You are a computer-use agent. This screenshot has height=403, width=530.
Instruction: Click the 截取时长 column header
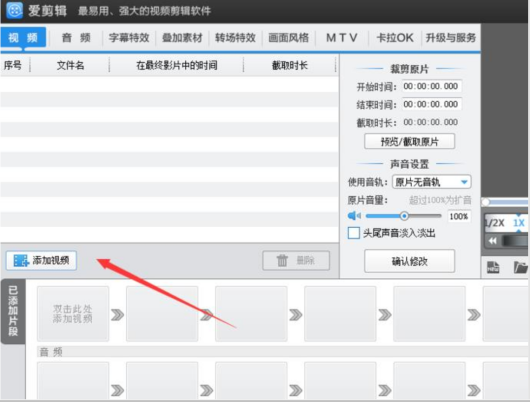[x=290, y=65]
